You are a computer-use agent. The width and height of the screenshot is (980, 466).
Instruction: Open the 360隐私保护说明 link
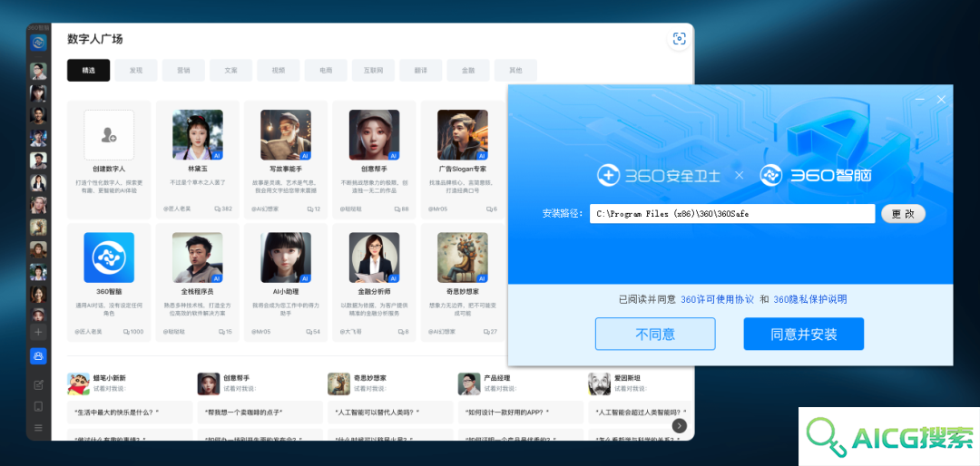click(810, 300)
